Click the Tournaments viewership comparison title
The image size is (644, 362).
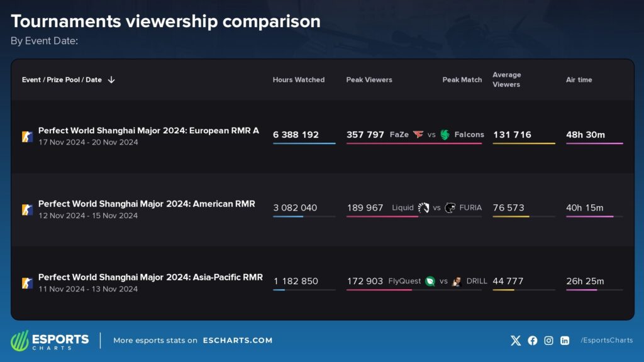165,21
